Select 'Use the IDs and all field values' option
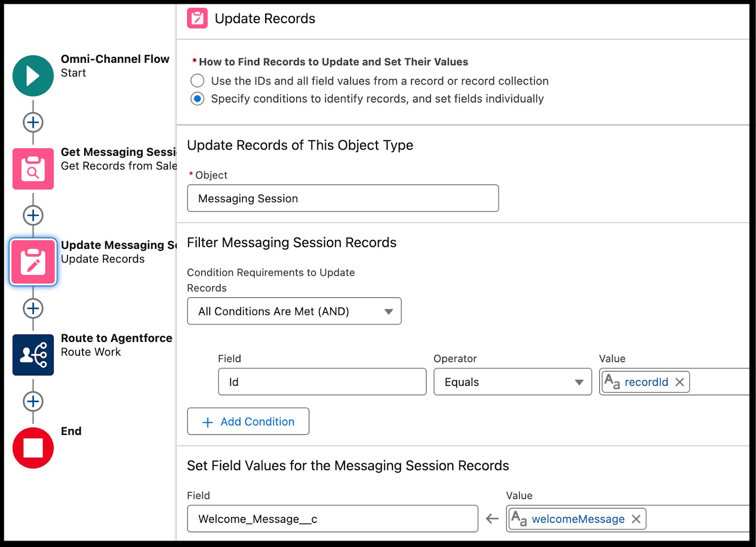 (x=198, y=81)
